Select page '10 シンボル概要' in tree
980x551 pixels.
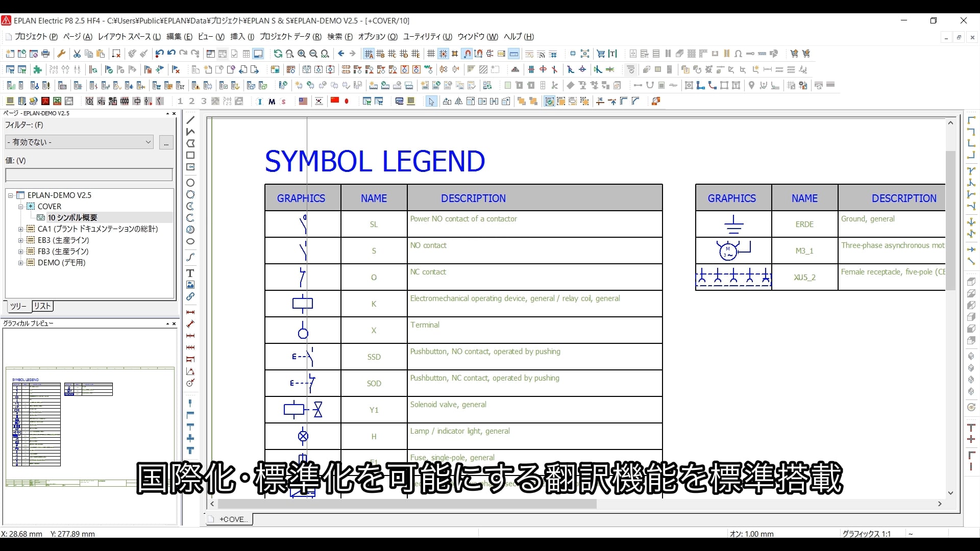coord(72,218)
